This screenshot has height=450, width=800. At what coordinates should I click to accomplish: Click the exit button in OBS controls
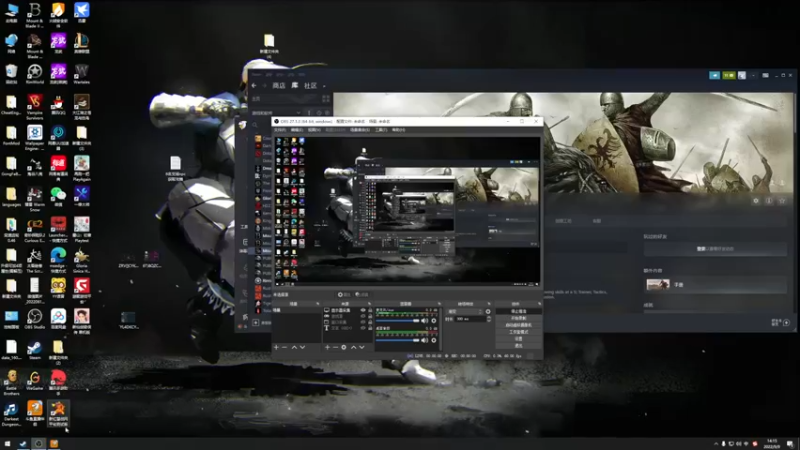[518, 345]
